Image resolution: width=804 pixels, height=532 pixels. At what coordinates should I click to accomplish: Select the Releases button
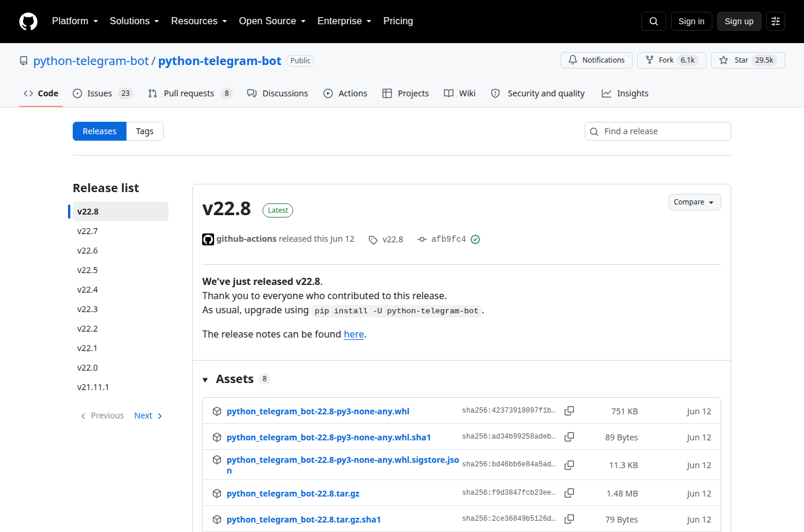[x=99, y=131]
